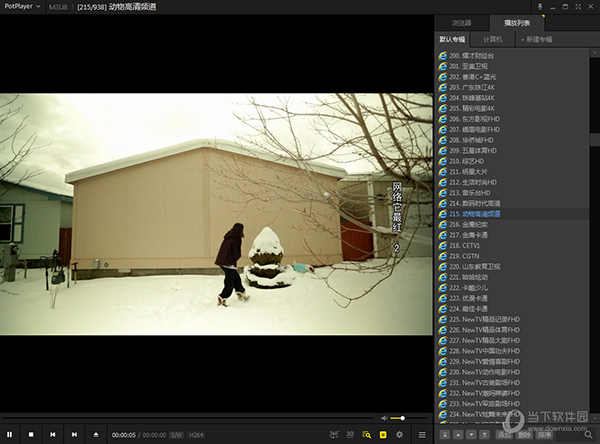Skip to the previous channel

pos(52,434)
